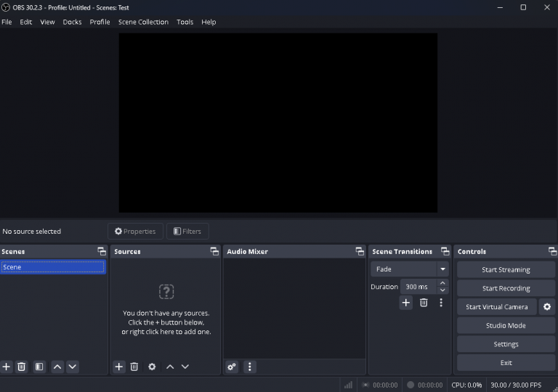Add a source with the plus icon
The width and height of the screenshot is (558, 392).
pos(119,367)
